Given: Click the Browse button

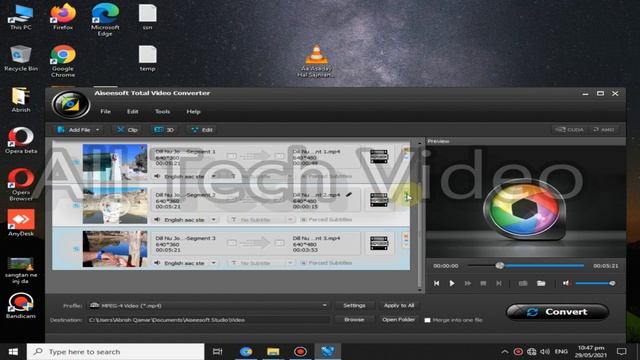Looking at the screenshot, I should [354, 320].
